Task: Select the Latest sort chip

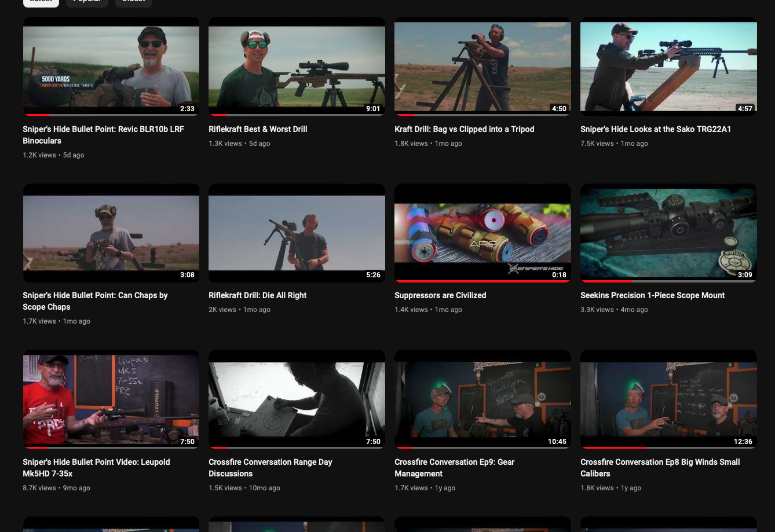Action: point(41,2)
